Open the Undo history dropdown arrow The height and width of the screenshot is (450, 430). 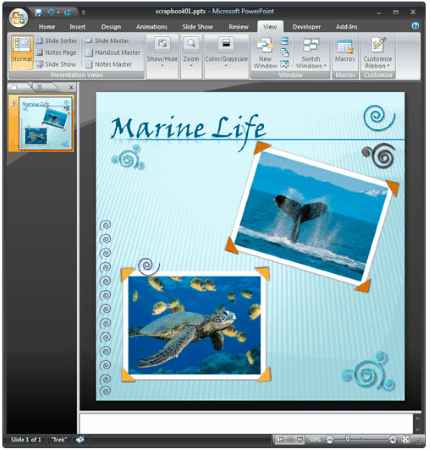(58, 13)
